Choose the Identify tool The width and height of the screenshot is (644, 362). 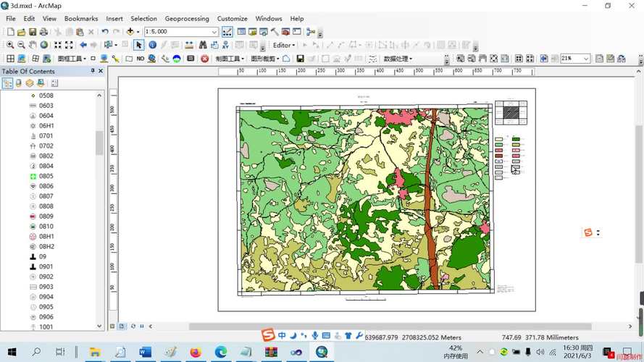coord(152,45)
